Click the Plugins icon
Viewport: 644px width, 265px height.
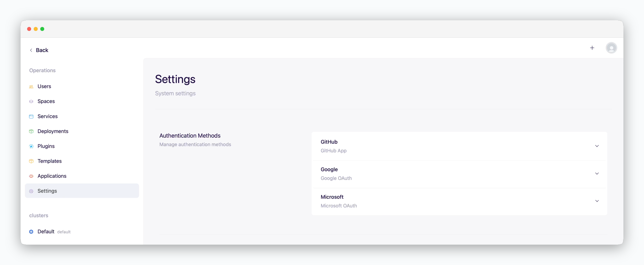31,146
